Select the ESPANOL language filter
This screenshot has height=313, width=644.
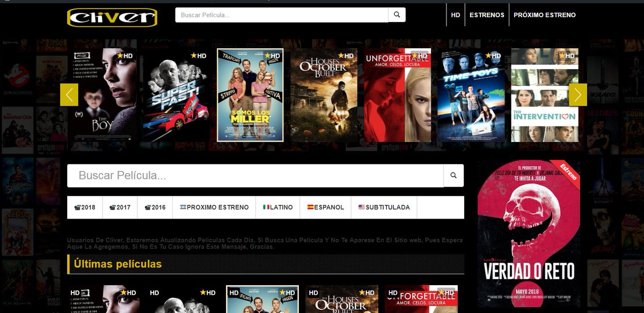[x=325, y=207]
